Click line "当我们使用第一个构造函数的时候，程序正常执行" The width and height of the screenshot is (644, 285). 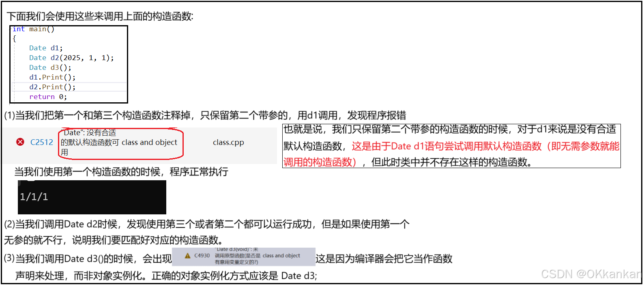(121, 172)
